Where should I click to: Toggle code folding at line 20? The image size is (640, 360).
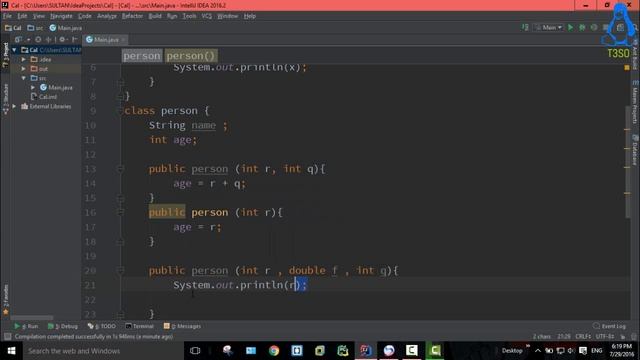click(x=120, y=270)
